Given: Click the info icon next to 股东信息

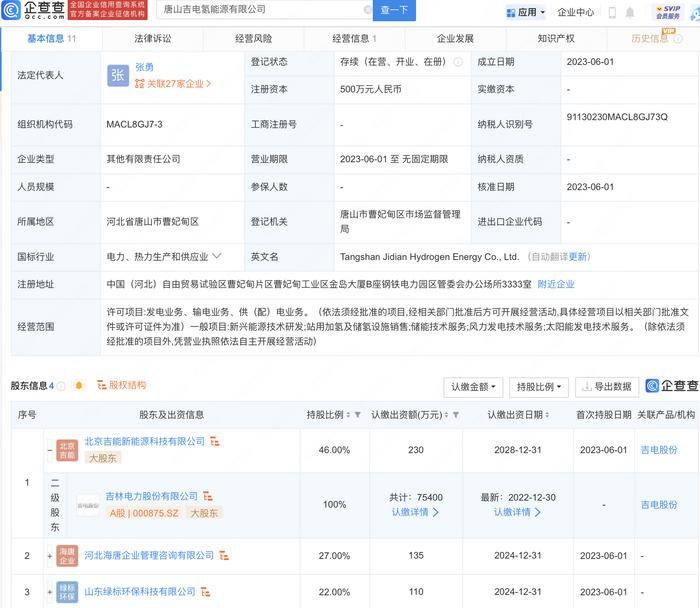Looking at the screenshot, I should [x=61, y=386].
